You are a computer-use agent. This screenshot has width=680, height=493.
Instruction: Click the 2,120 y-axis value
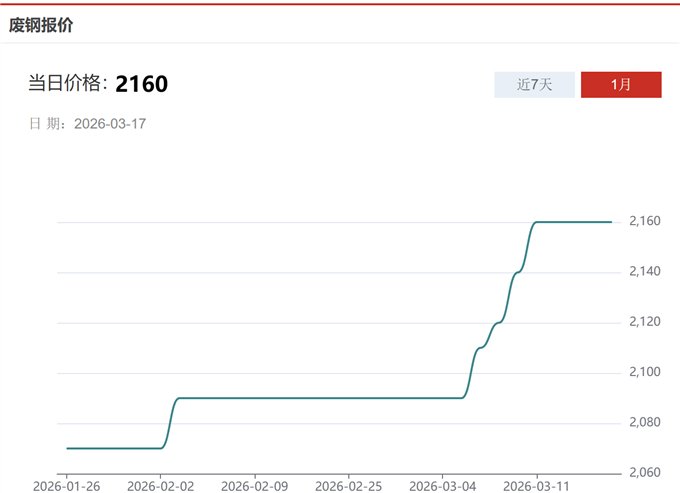click(644, 322)
